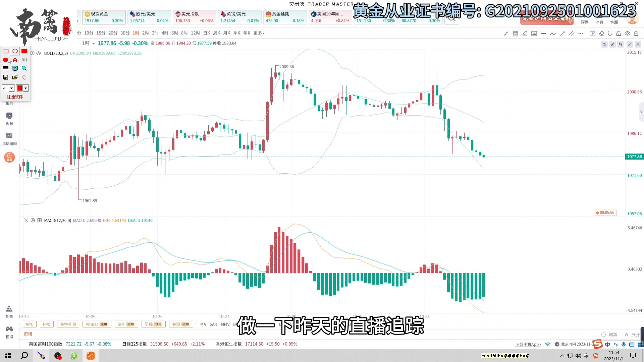
Task: Toggle BOLL indicator visibility eye icon
Action: click(39, 53)
